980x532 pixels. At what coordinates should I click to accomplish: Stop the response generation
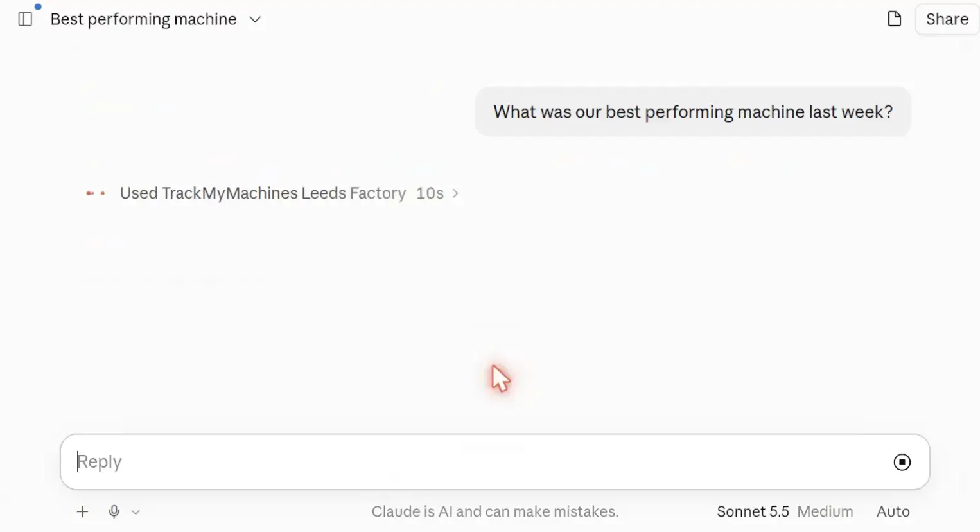[x=902, y=462]
